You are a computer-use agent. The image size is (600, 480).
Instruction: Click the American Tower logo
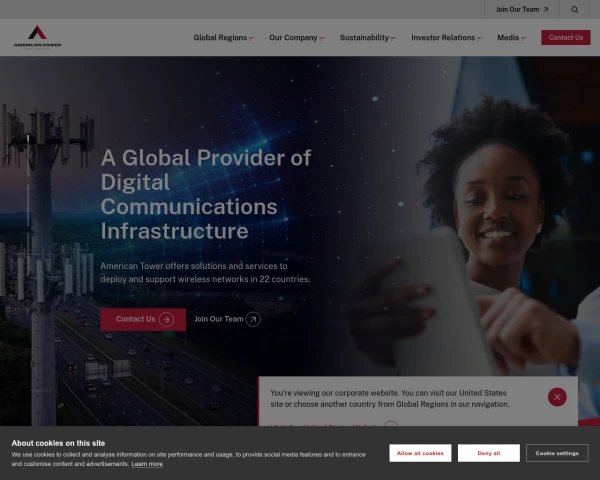(38, 37)
